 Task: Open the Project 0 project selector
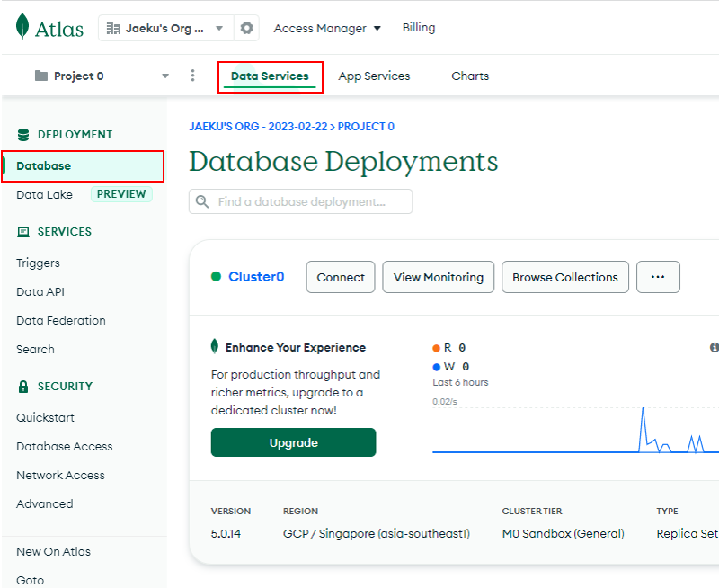tap(102, 76)
